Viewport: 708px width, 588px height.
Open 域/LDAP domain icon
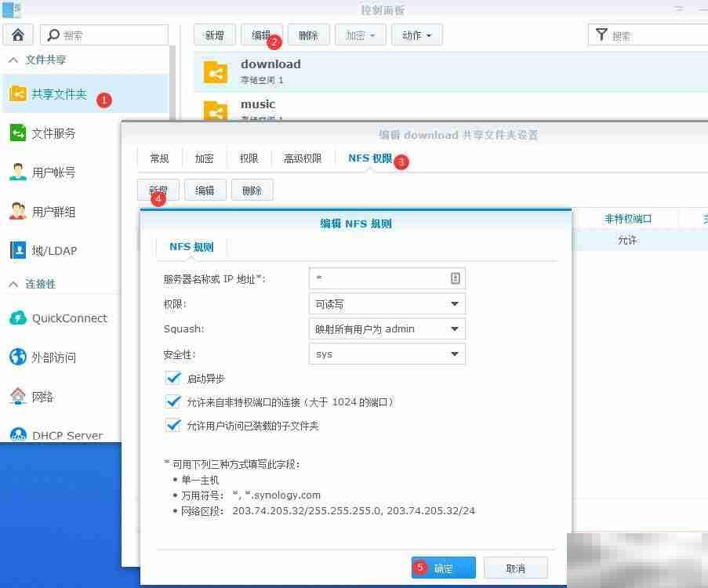(x=17, y=250)
